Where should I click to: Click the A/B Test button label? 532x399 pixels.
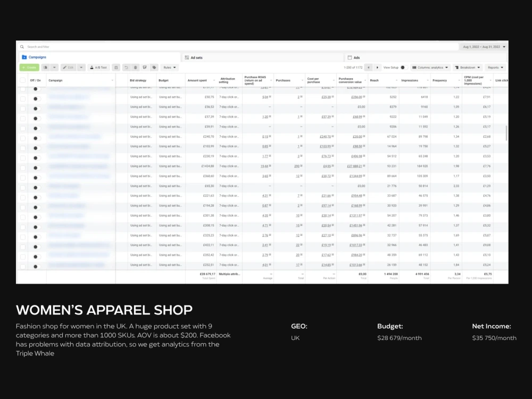point(101,68)
